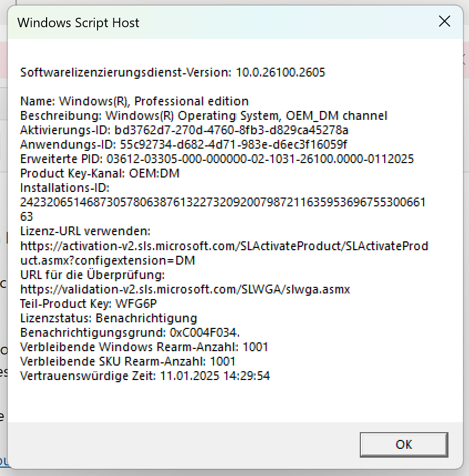Image resolution: width=469 pixels, height=476 pixels.
Task: Click the OK button
Action: pyautogui.click(x=404, y=444)
